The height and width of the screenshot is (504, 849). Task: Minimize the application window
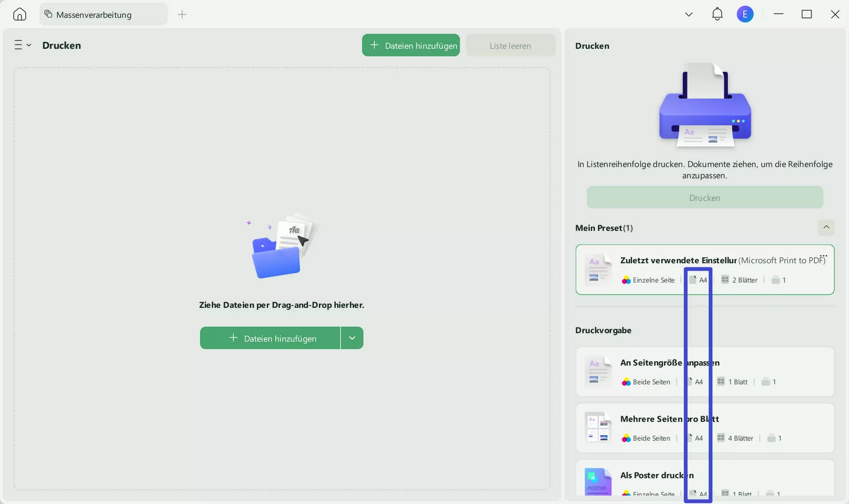tap(779, 14)
